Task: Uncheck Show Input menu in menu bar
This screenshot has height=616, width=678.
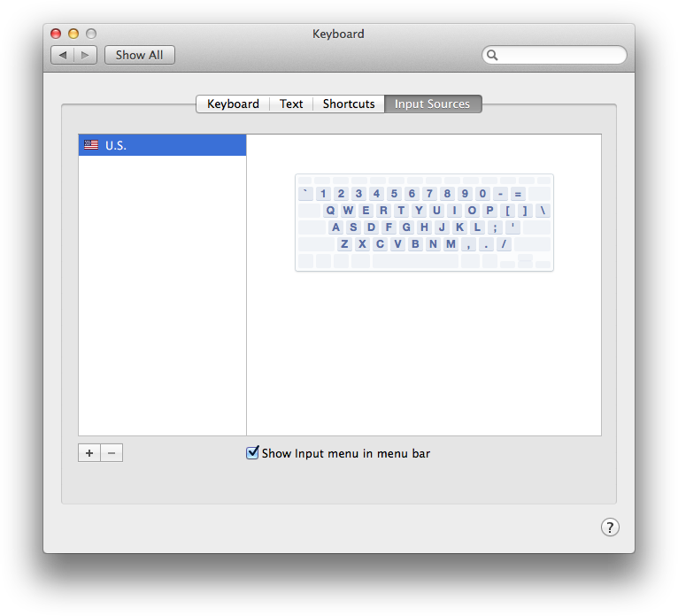Action: click(x=253, y=453)
